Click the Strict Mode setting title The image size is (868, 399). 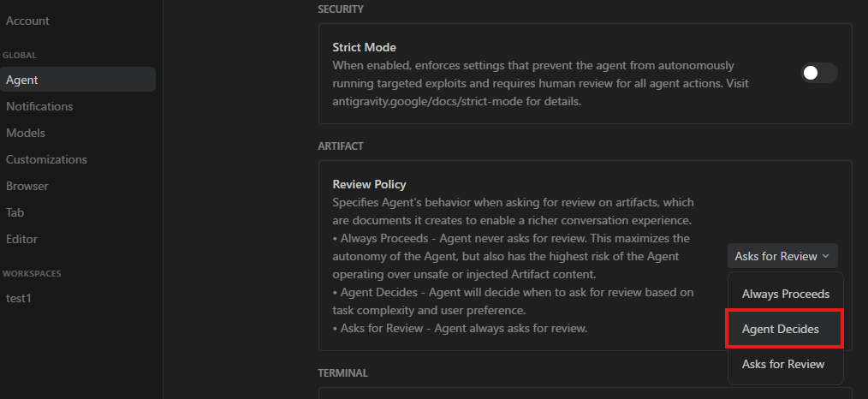tap(365, 48)
